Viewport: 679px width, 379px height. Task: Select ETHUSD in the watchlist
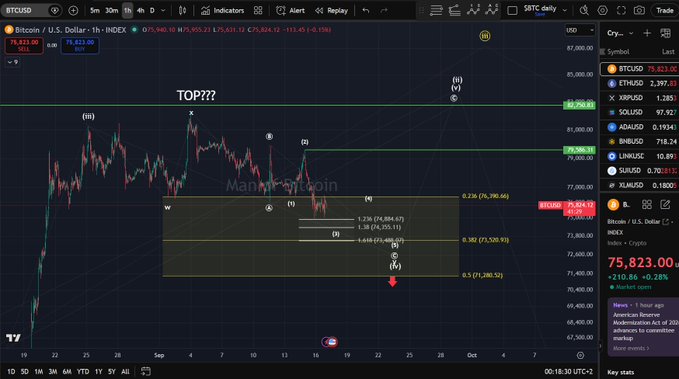coord(640,83)
